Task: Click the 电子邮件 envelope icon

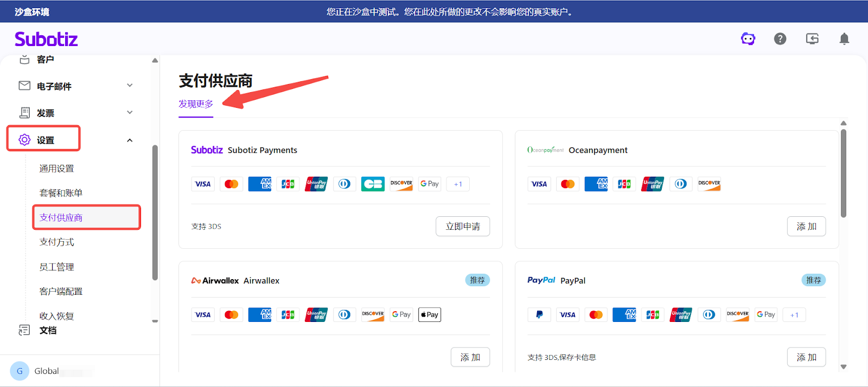Action: pyautogui.click(x=24, y=86)
